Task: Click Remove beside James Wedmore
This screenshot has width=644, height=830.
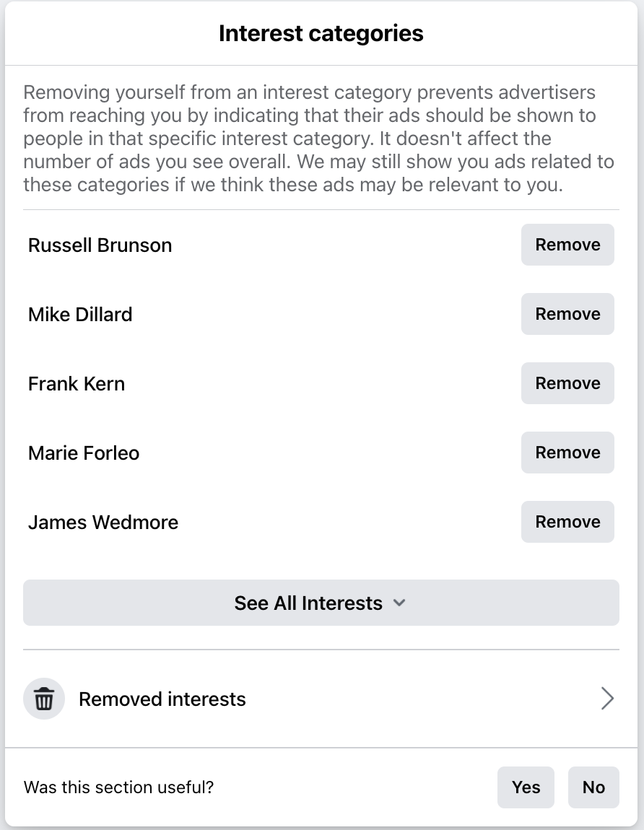Action: click(567, 522)
